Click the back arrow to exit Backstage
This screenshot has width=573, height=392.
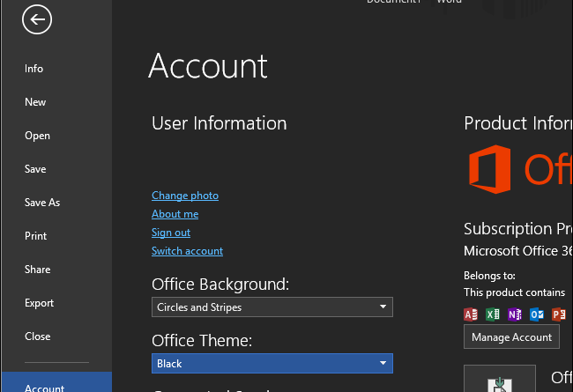37,19
